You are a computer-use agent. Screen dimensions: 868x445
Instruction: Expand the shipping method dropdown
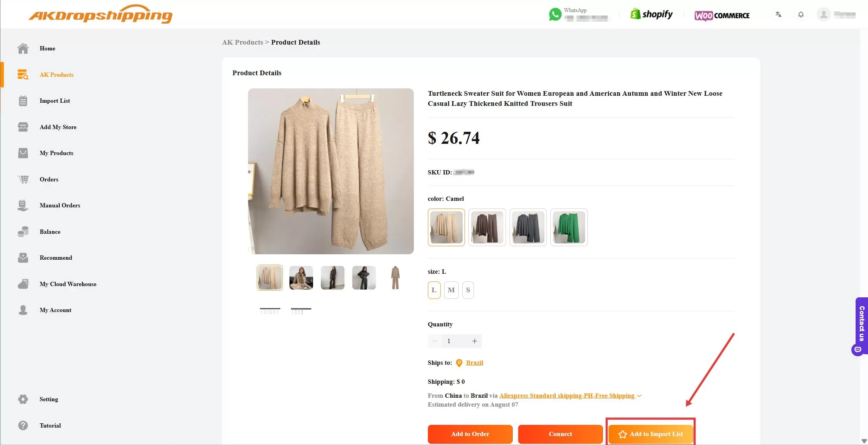tap(639, 396)
